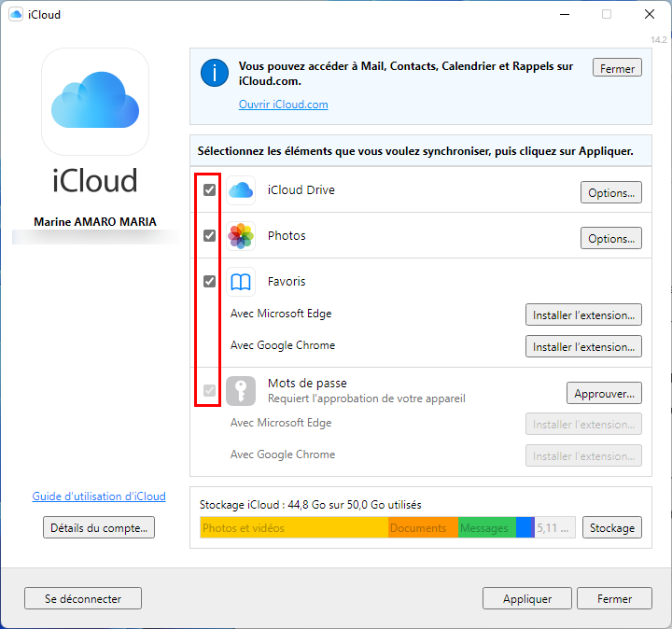Click the Favoris label
This screenshot has height=629, width=672.
[287, 282]
